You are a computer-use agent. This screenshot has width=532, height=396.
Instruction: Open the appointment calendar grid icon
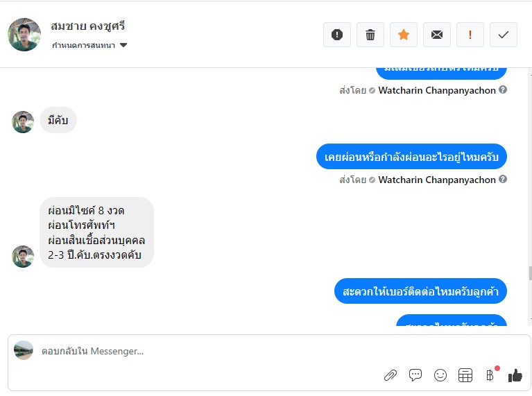pyautogui.click(x=465, y=375)
